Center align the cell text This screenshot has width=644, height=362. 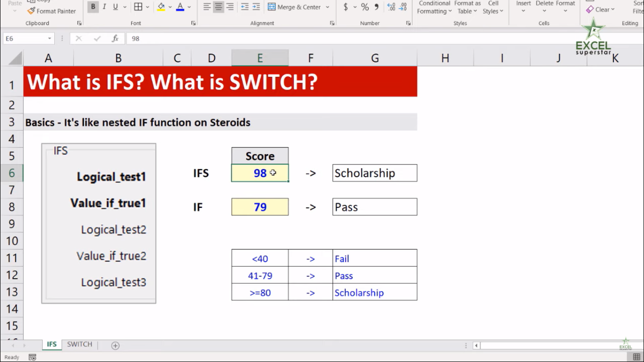point(218,7)
